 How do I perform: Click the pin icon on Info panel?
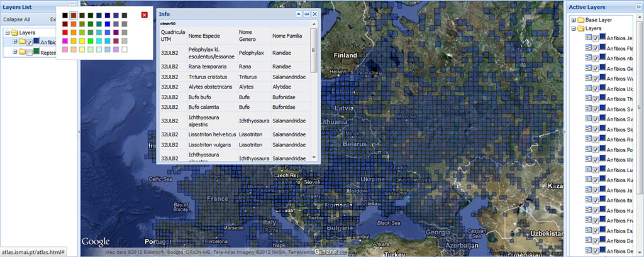306,13
